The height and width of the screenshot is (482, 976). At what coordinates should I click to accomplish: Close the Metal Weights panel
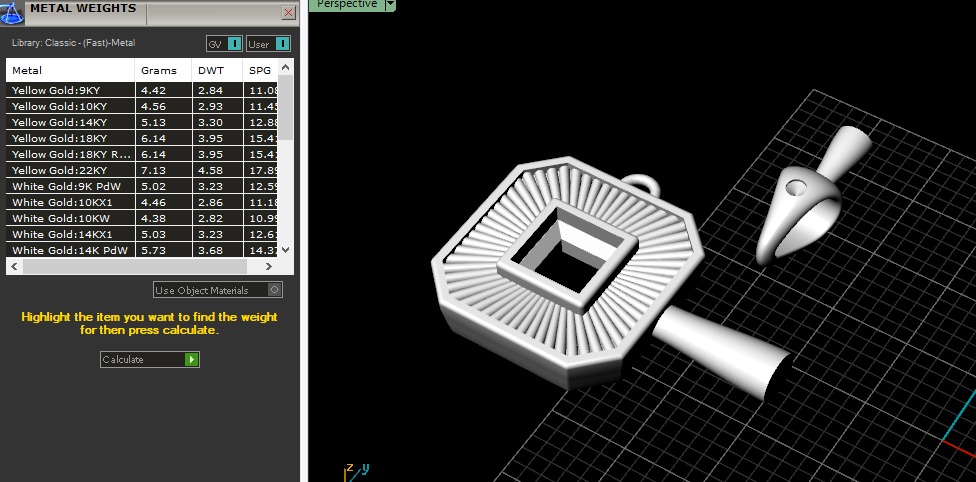click(x=289, y=12)
